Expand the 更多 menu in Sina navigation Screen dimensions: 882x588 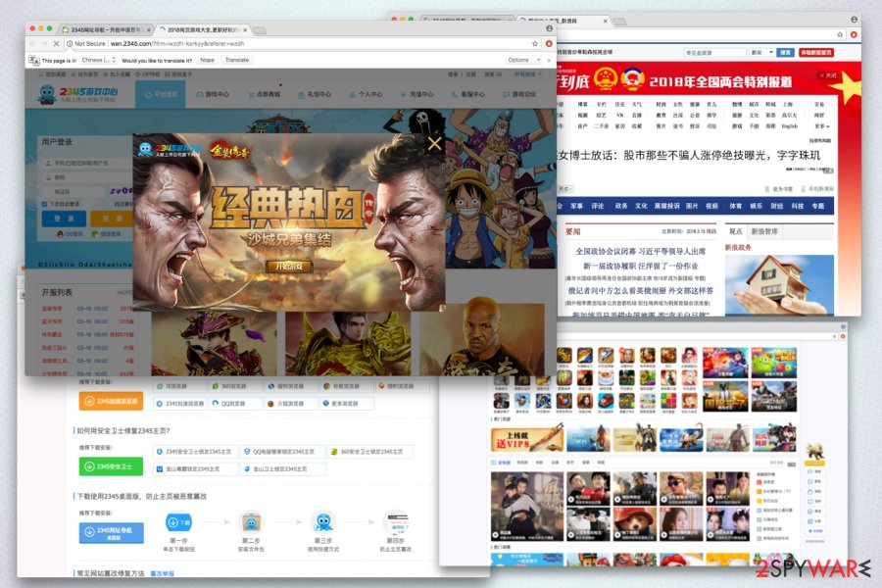point(821,126)
